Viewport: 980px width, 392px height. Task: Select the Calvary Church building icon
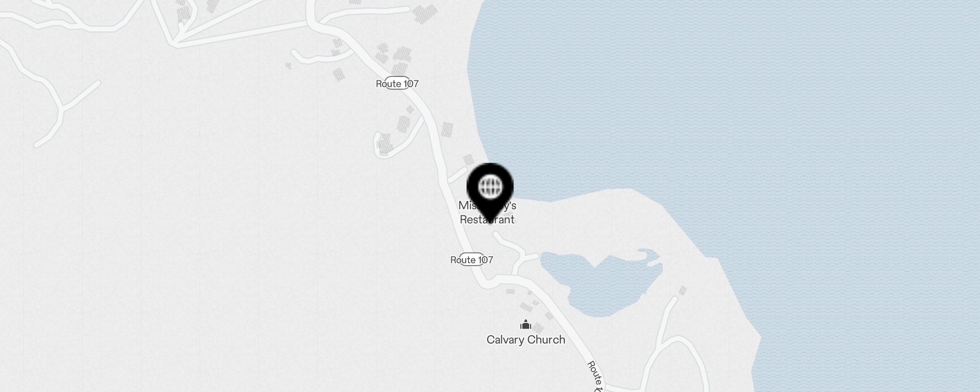(x=526, y=324)
